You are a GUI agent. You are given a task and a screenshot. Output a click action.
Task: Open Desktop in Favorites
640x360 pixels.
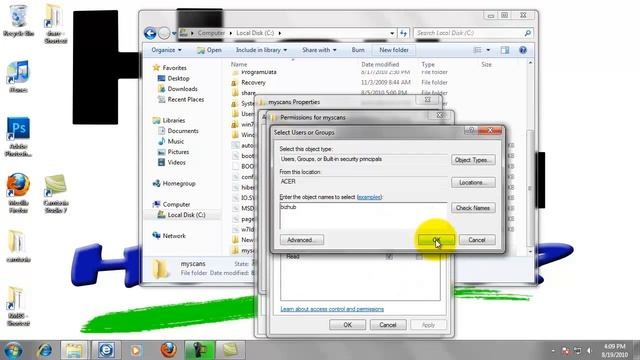178,78
